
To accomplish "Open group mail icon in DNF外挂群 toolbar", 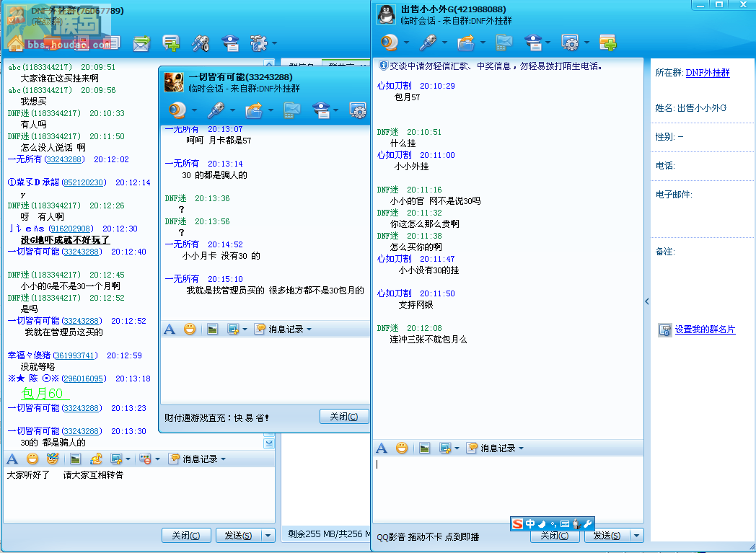I will [141, 43].
